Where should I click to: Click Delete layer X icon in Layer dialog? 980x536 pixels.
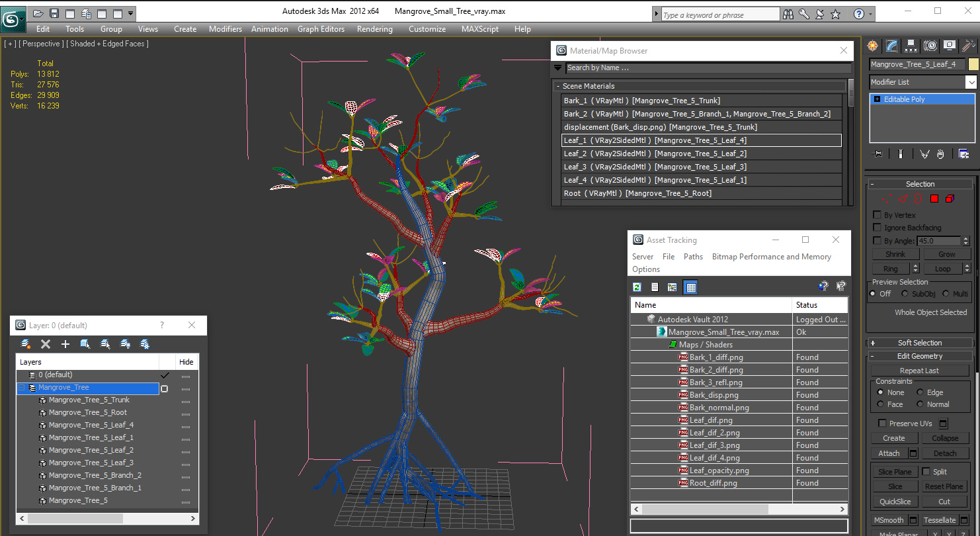pos(46,344)
